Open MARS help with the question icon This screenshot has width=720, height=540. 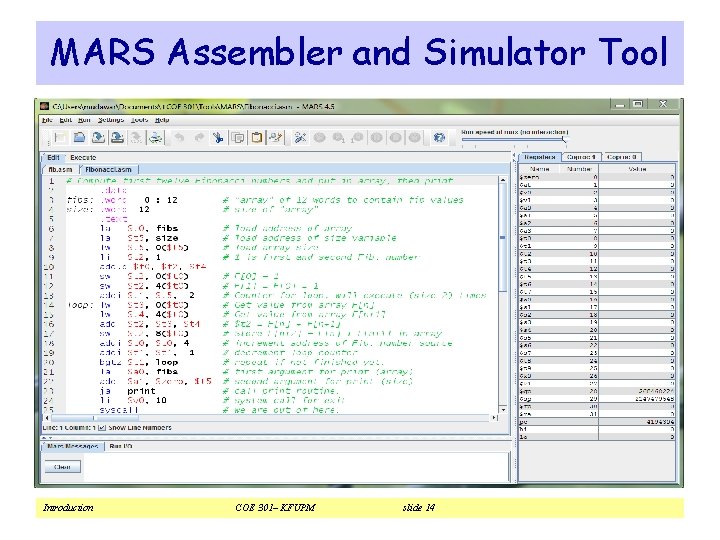(x=439, y=137)
